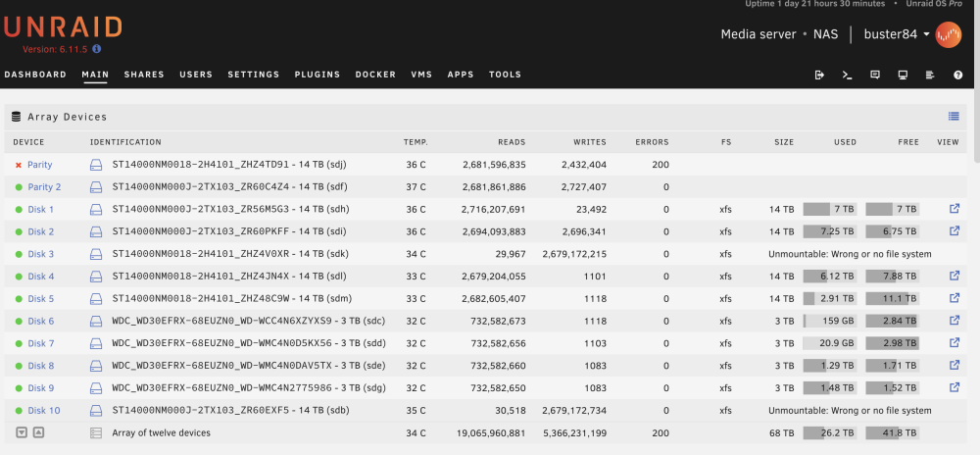Click the drive icon for Disk 6
Viewport: 980px width, 455px height.
tap(96, 322)
